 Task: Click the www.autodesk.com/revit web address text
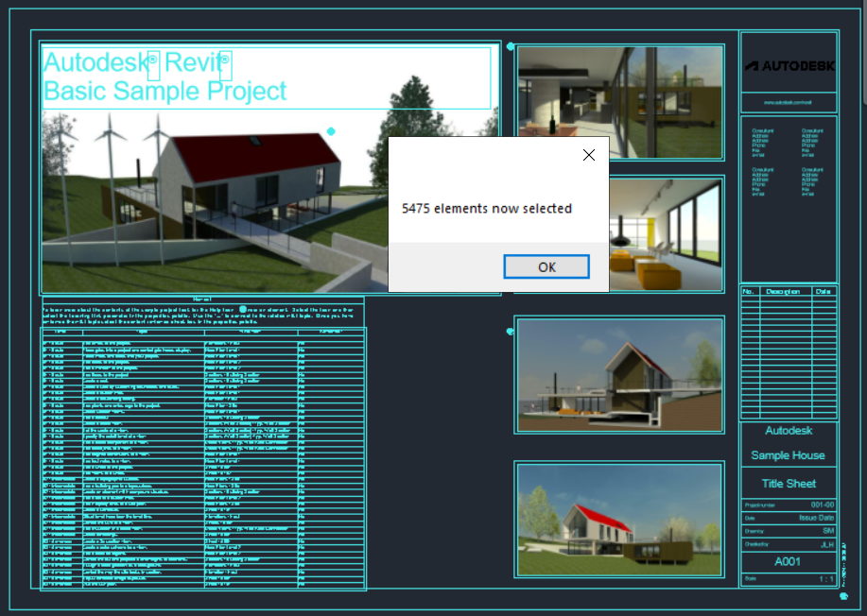pos(788,102)
